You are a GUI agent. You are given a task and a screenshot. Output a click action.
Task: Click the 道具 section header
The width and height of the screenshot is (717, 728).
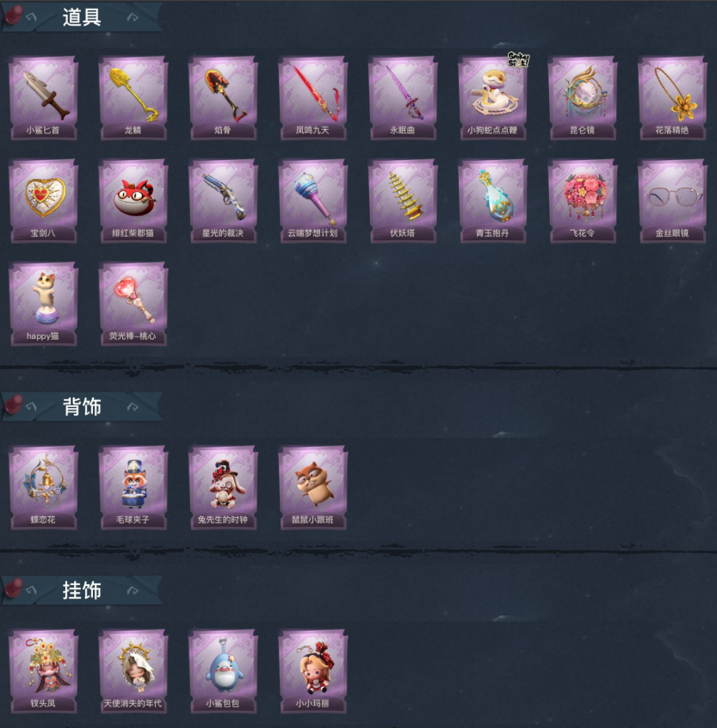[82, 18]
